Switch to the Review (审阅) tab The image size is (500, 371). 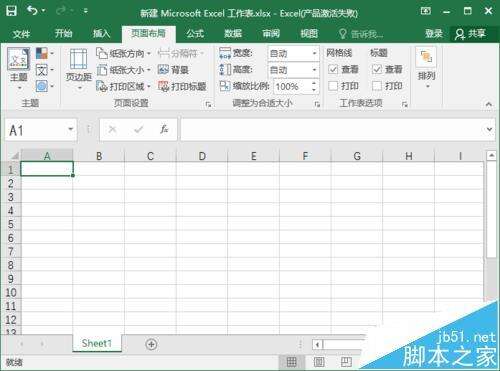[271, 33]
